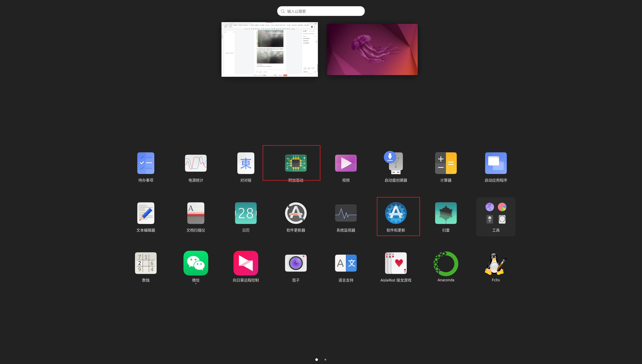Launch Anaconda Navigator icon

tap(446, 264)
